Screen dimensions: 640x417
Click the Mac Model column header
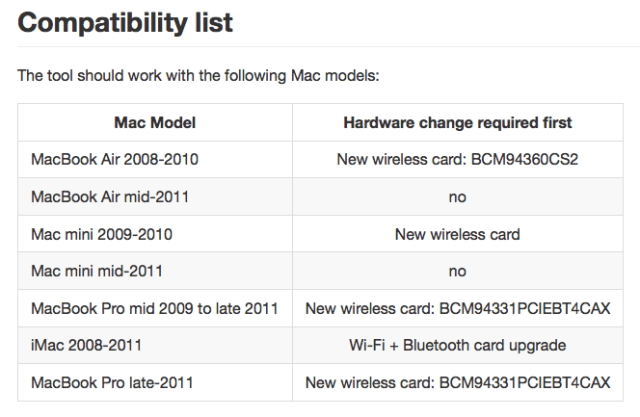pyautogui.click(x=155, y=123)
